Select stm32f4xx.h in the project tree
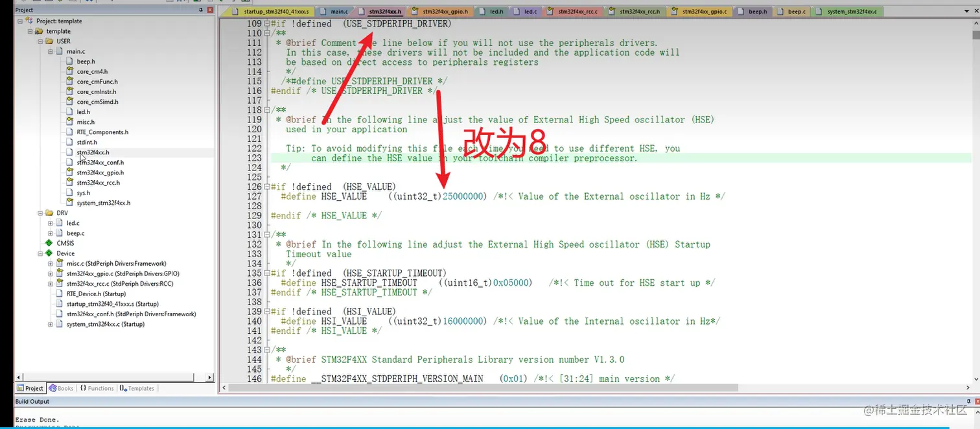 tap(93, 152)
